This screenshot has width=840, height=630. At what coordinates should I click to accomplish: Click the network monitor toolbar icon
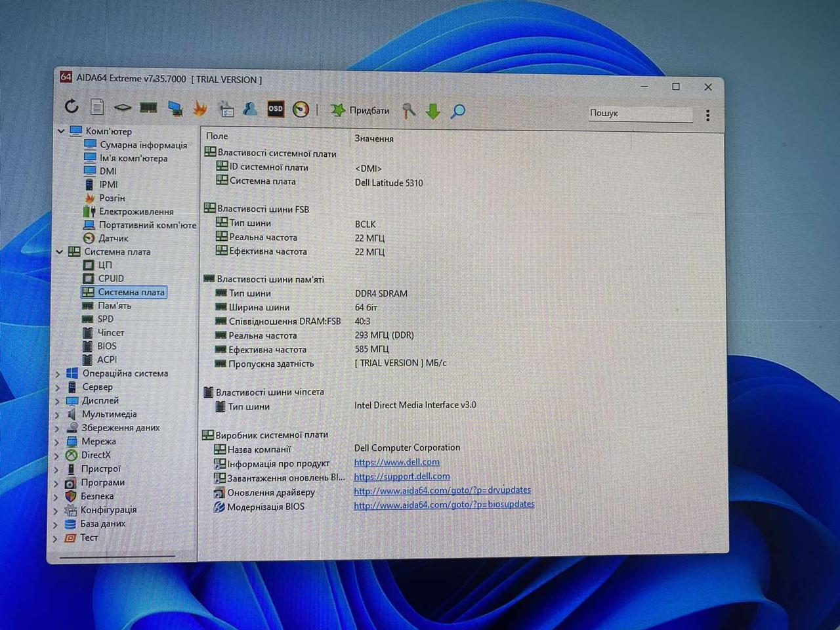(175, 108)
